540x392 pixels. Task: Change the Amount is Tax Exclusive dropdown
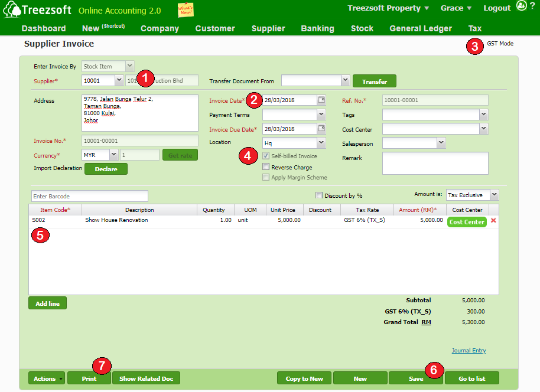click(x=494, y=195)
